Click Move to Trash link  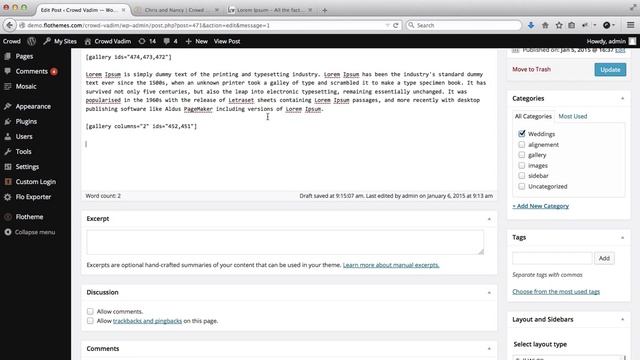531,69
